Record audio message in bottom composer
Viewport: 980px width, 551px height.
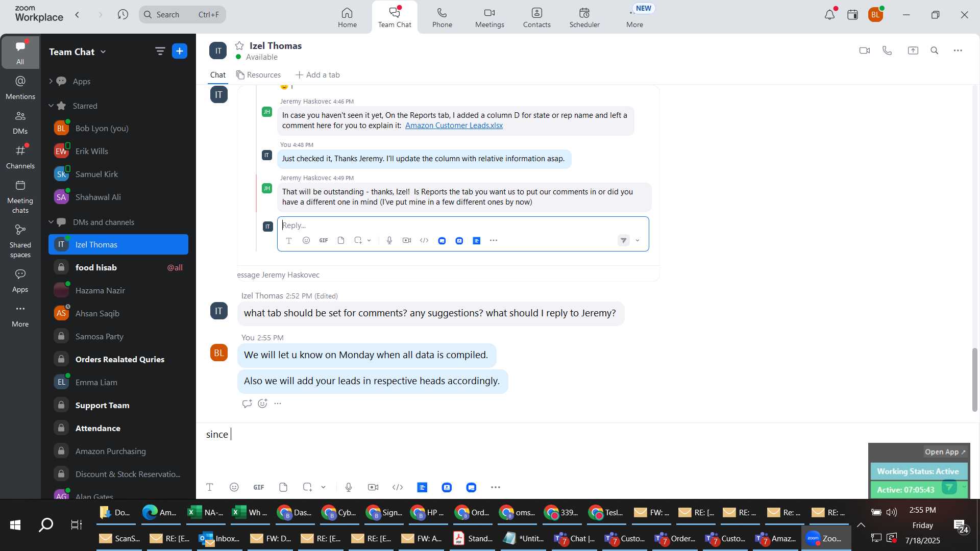point(349,487)
